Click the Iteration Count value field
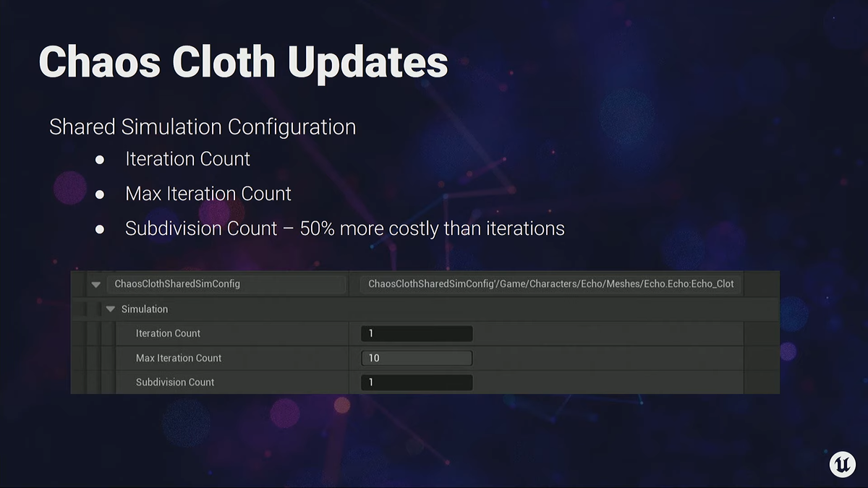Screen dimensions: 868x488 click(x=417, y=333)
